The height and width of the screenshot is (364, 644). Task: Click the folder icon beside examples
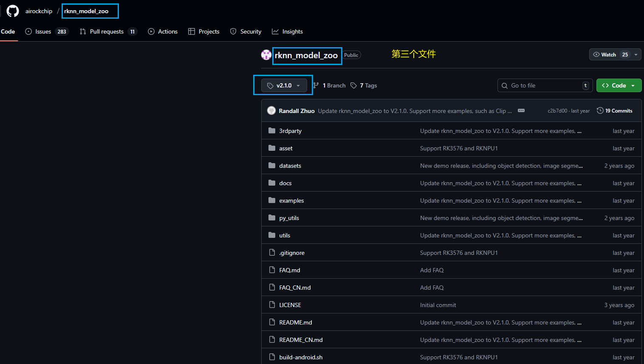click(x=272, y=200)
